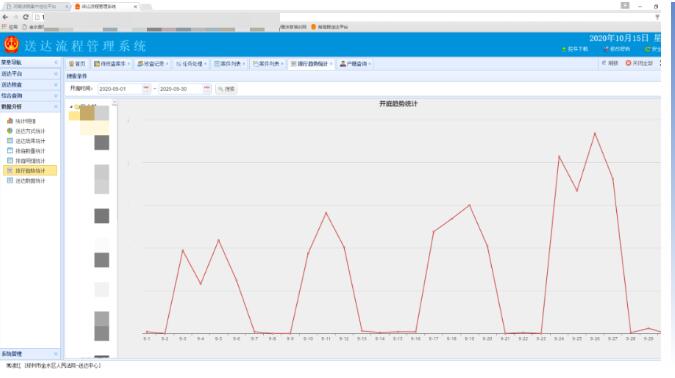Select the active 排行趋势统计 tab
The image size is (675, 378).
[312, 64]
